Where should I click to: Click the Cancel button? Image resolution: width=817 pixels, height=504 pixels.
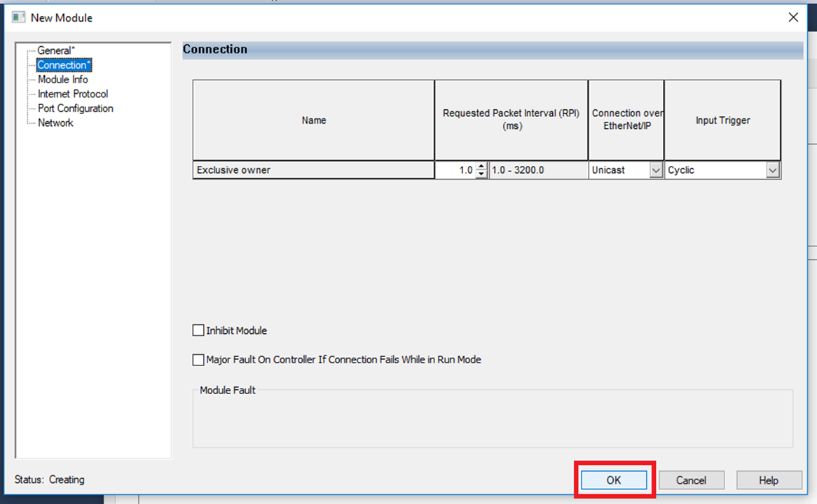point(691,480)
